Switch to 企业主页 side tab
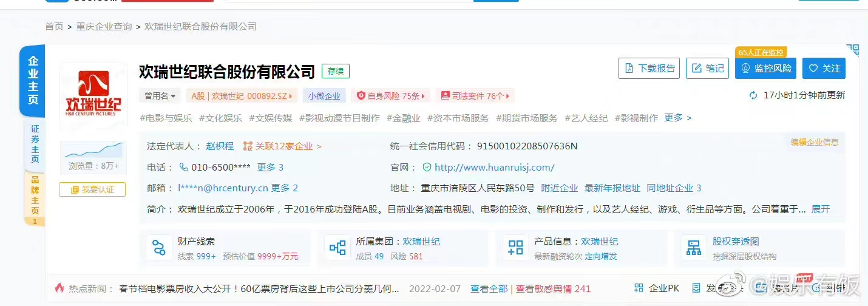Screen dimensions: 868x306 (x=33, y=81)
